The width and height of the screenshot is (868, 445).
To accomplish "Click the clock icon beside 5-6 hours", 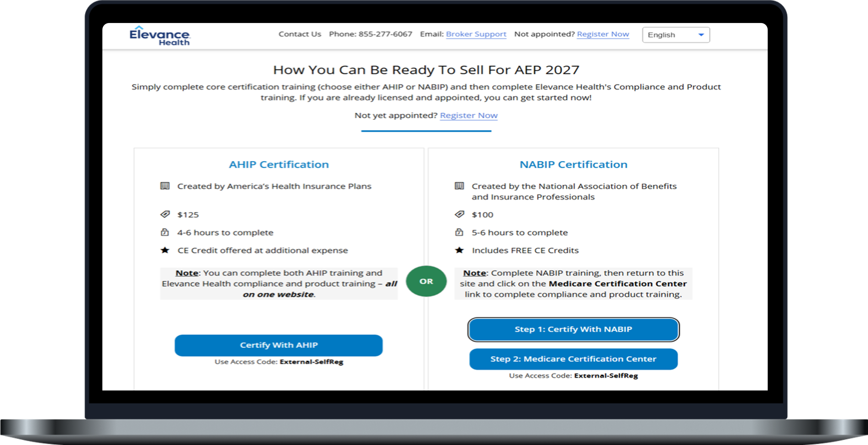I will (459, 232).
